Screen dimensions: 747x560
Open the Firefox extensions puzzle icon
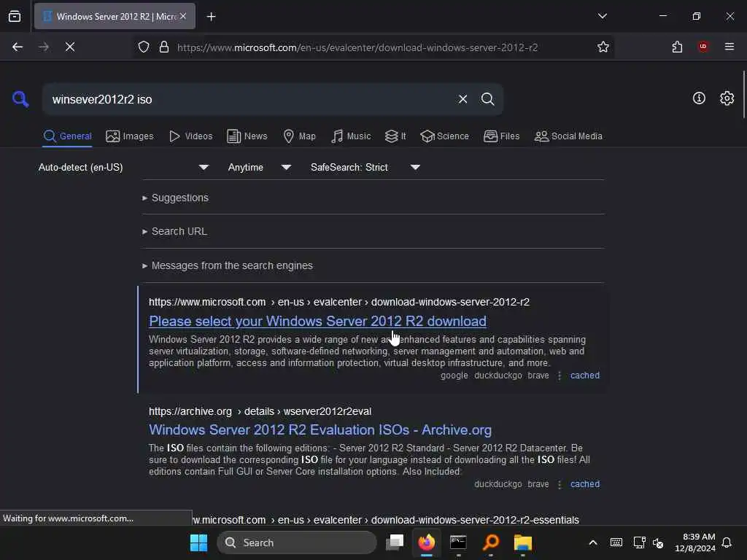(x=677, y=47)
